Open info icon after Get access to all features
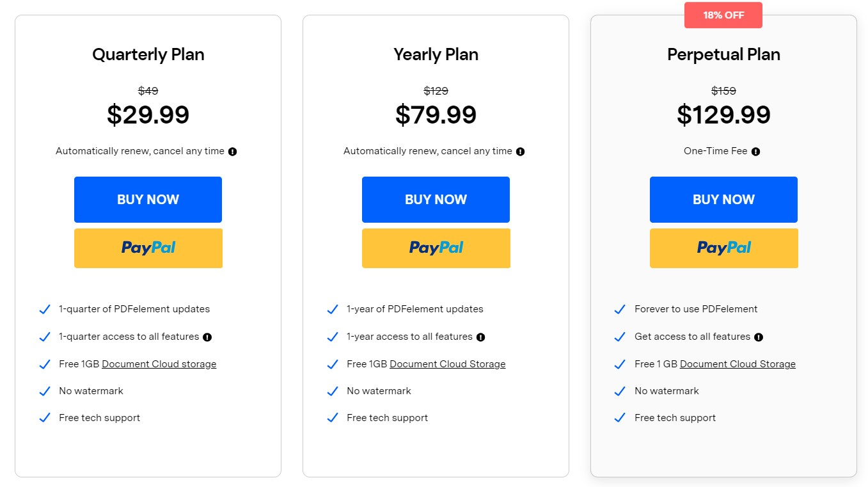This screenshot has height=487, width=868. 759,337
